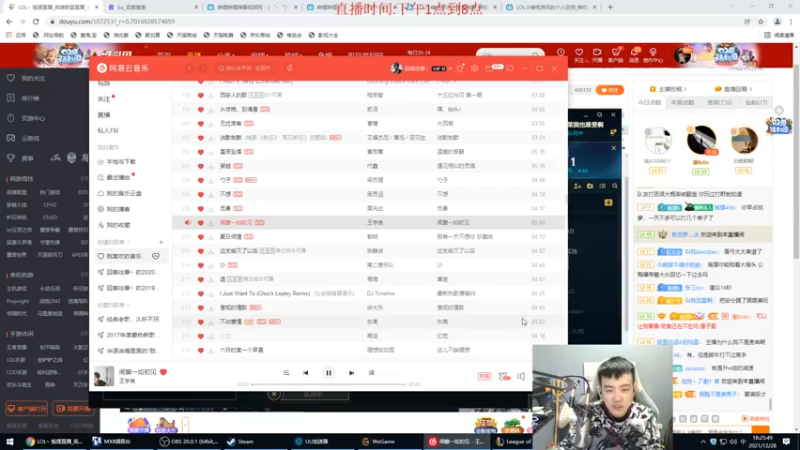Screen dimensions: 800x450
Task: Click the LoL client search icon
Action: coord(615,186)
